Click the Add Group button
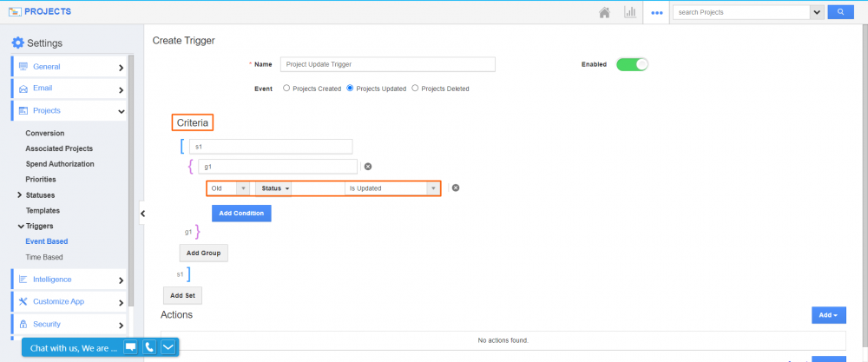This screenshot has height=362, width=868. click(x=203, y=253)
